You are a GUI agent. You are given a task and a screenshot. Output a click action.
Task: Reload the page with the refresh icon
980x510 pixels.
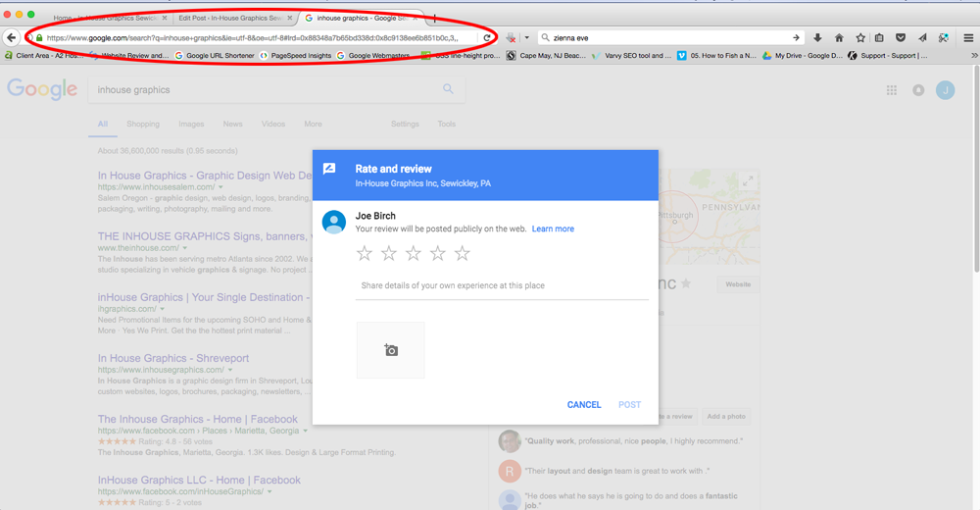pyautogui.click(x=487, y=38)
